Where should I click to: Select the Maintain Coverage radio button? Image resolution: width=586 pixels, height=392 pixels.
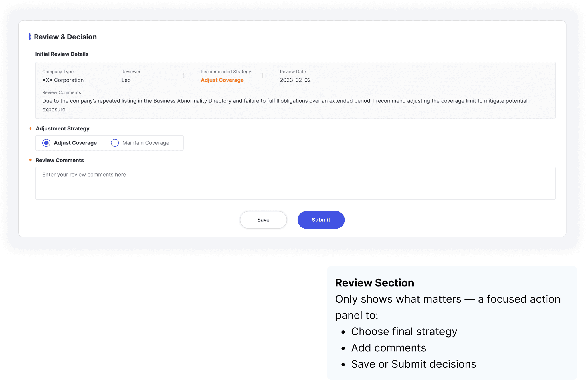pyautogui.click(x=115, y=143)
